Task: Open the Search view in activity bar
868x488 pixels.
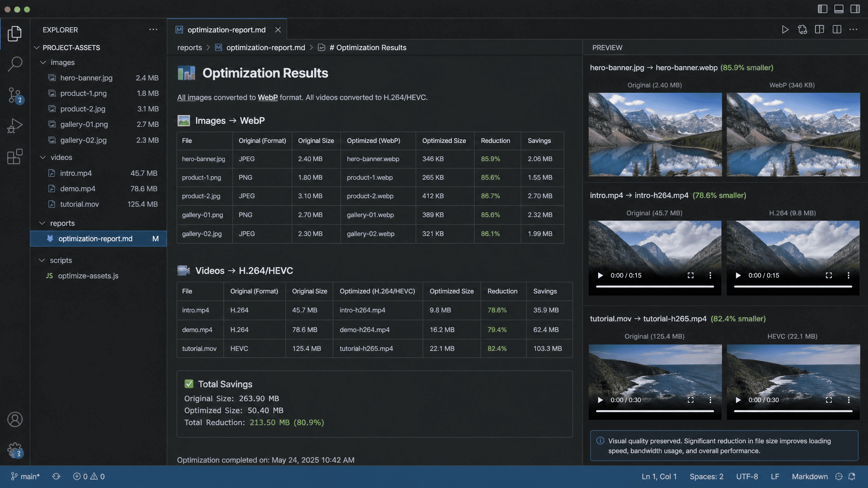Action: pos(15,64)
